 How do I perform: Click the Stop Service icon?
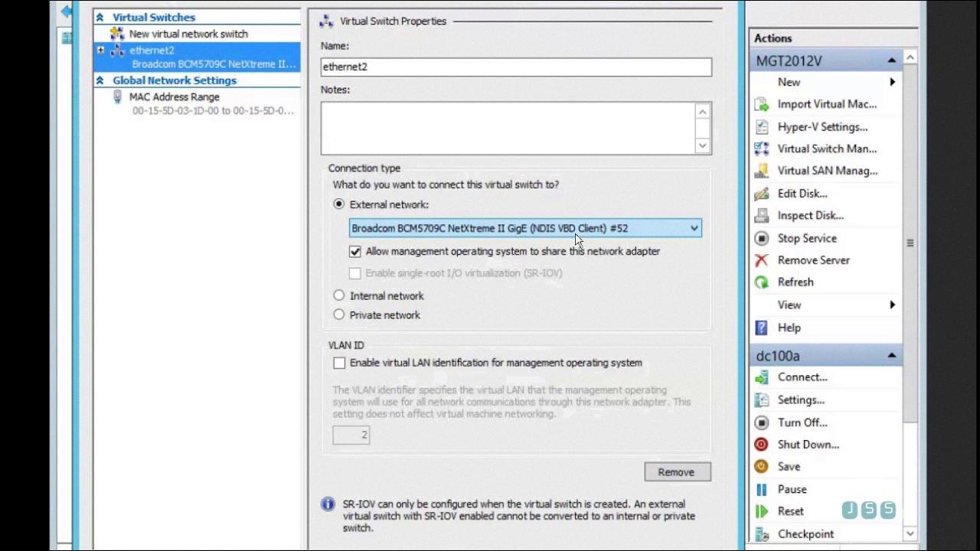point(761,238)
